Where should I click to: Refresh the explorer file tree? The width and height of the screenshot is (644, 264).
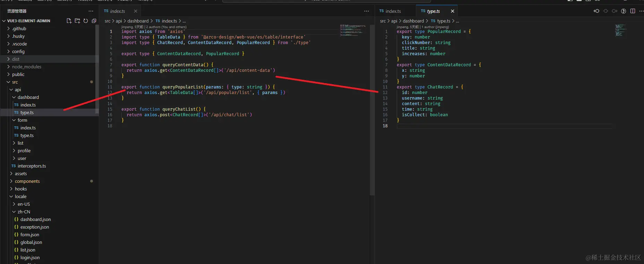tap(86, 21)
